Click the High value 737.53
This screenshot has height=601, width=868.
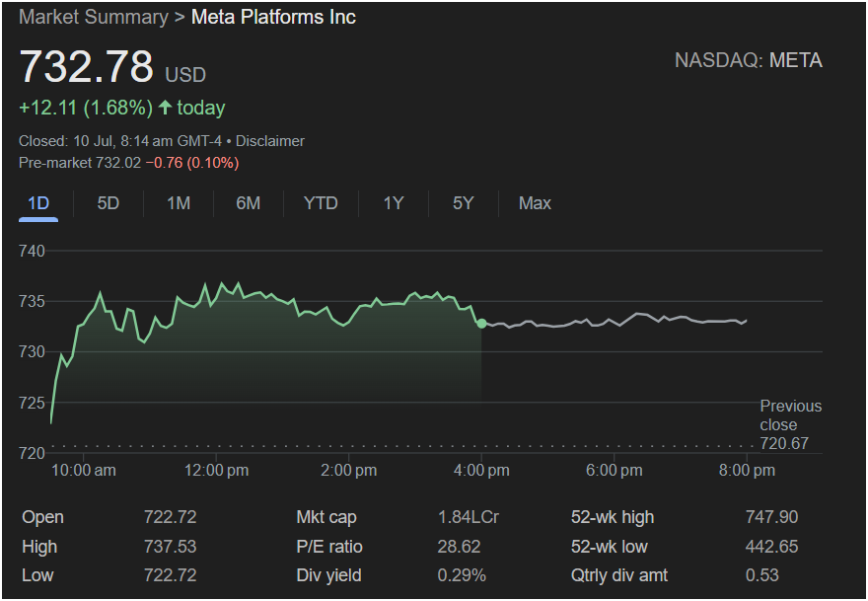tap(170, 547)
